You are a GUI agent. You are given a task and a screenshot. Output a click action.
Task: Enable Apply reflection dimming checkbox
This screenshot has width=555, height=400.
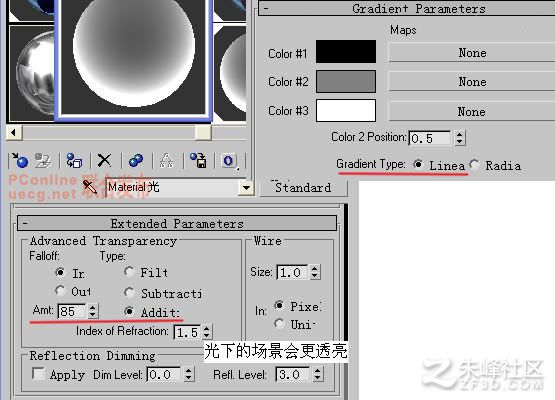(38, 373)
